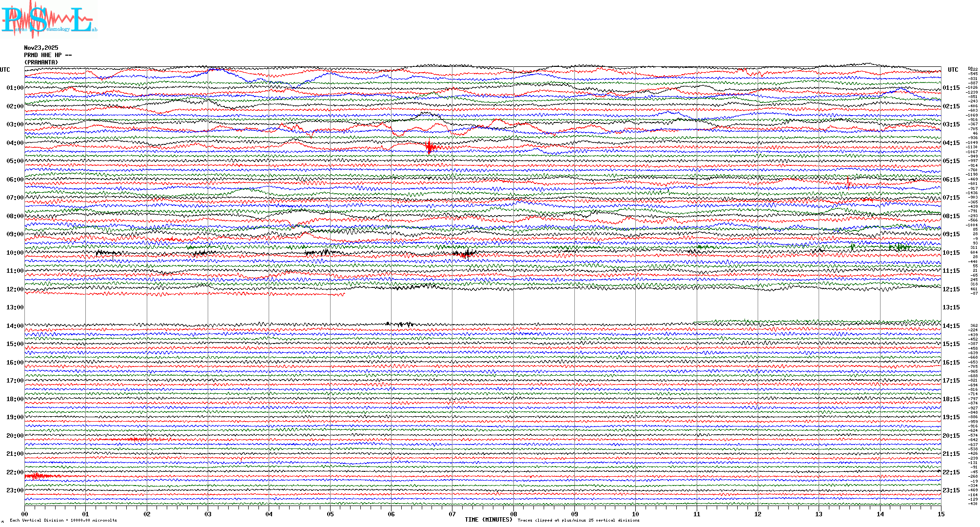This screenshot has width=980, height=527.
Task: Click the Each Vertical Division microvolts note
Action: 63,520
